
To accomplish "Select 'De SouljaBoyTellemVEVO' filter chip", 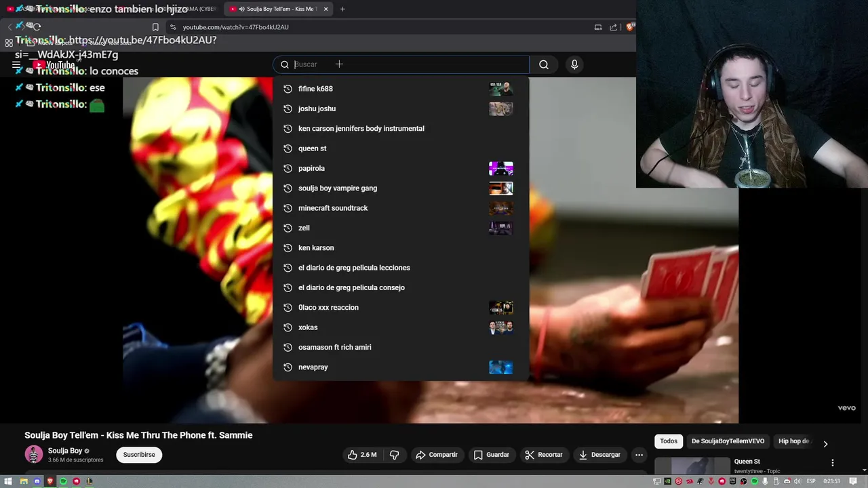I will (728, 441).
